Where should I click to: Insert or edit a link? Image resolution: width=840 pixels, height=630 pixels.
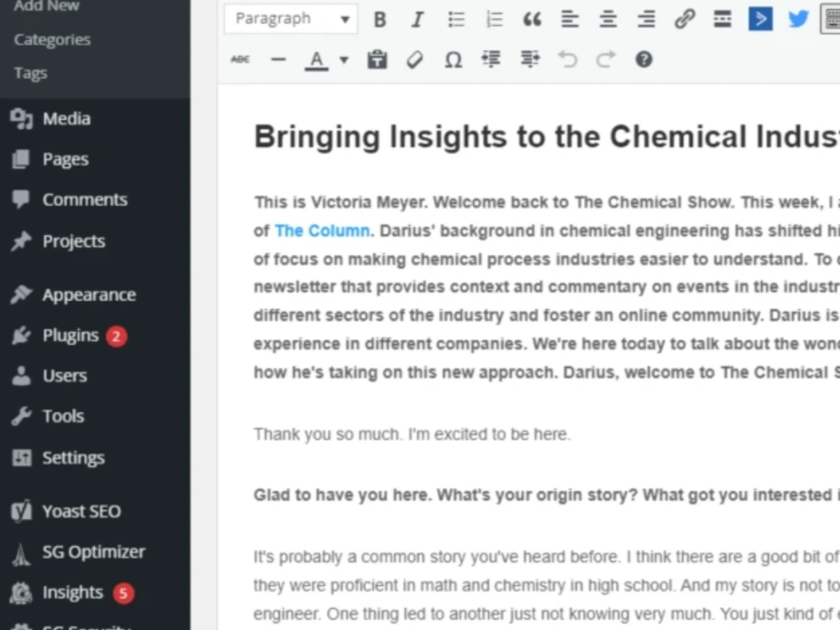pos(685,20)
